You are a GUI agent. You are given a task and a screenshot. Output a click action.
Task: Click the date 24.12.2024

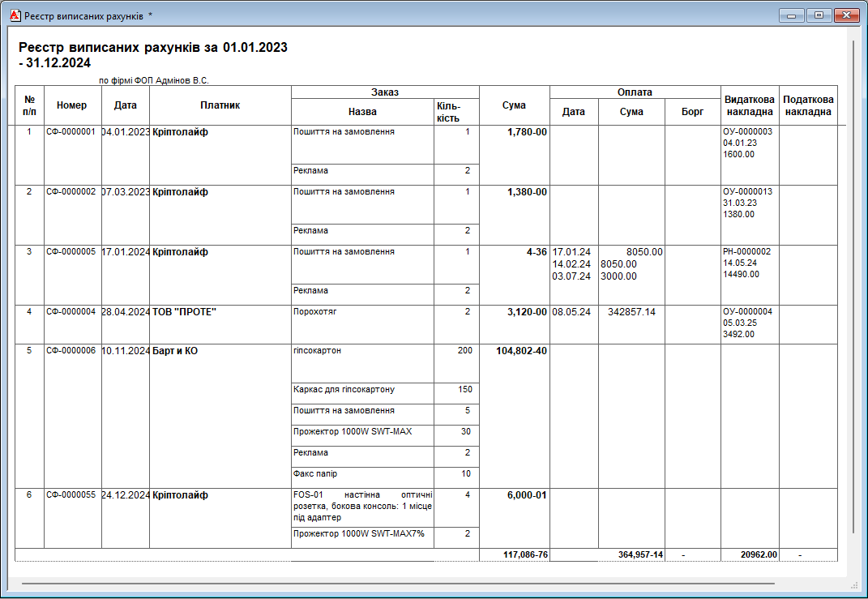click(x=126, y=495)
